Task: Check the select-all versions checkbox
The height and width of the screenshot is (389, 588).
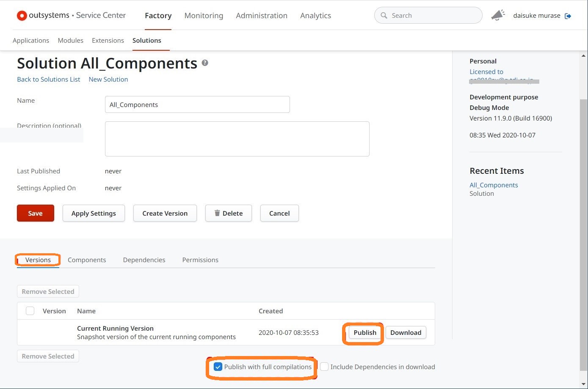Action: point(30,311)
